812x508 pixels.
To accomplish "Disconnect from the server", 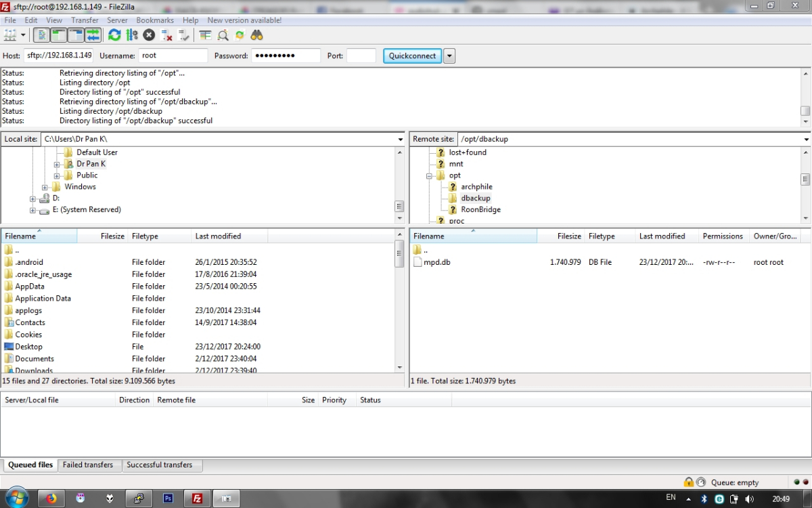I will 166,34.
